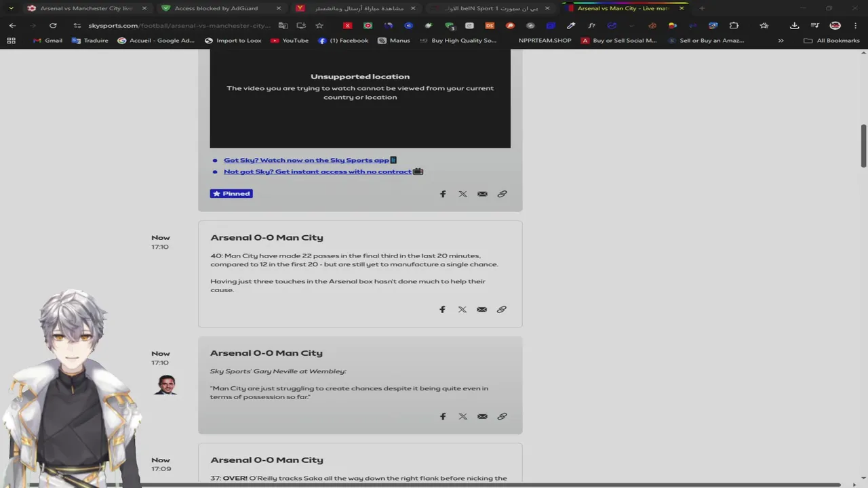Open the Downloads icon in toolbar
Viewport: 868px width, 488px height.
795,26
